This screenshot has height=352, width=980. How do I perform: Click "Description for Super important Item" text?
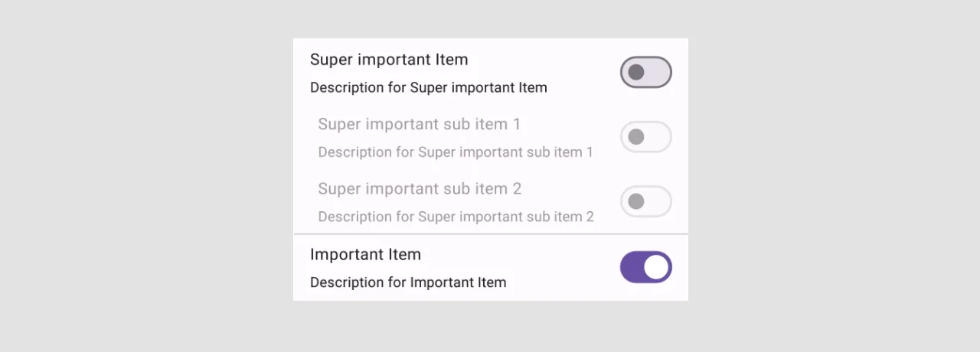[x=428, y=87]
